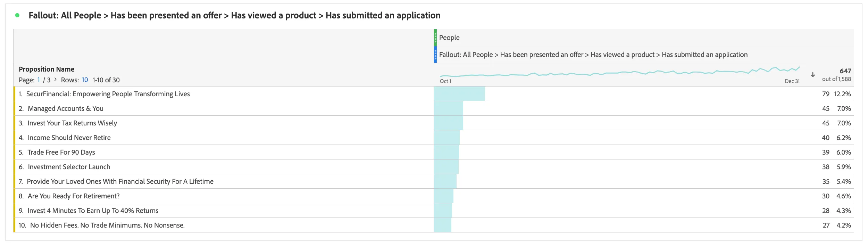Click the 4.3% value for Invest 4 Minutes
This screenshot has height=246, width=868.
tap(844, 211)
